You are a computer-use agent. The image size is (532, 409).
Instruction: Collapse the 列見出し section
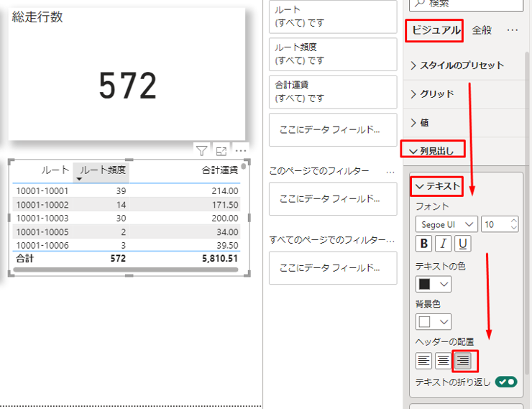pos(433,150)
